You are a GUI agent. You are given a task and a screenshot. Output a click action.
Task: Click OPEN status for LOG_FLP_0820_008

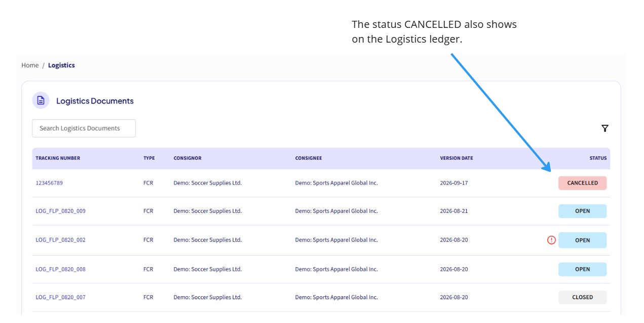pyautogui.click(x=582, y=269)
